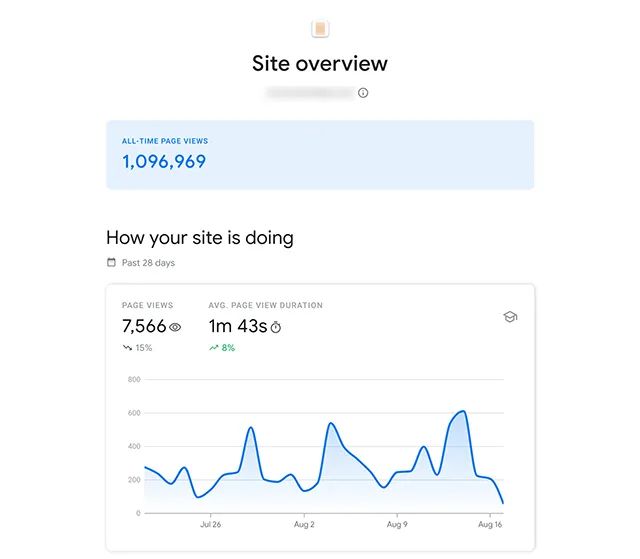Click the All-Time Page Views card label
Image resolution: width=640 pixels, height=559 pixels.
[165, 141]
